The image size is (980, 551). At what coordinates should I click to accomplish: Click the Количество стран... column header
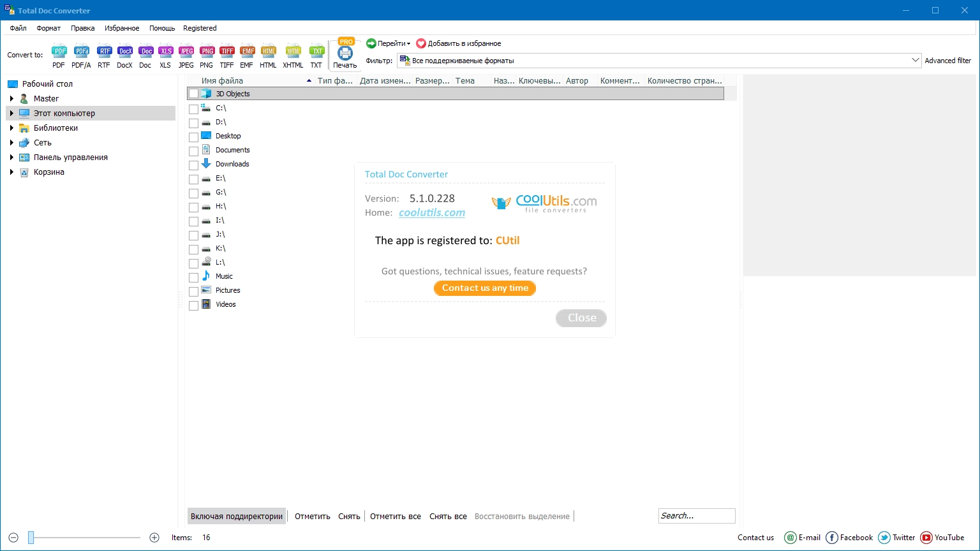click(x=685, y=81)
